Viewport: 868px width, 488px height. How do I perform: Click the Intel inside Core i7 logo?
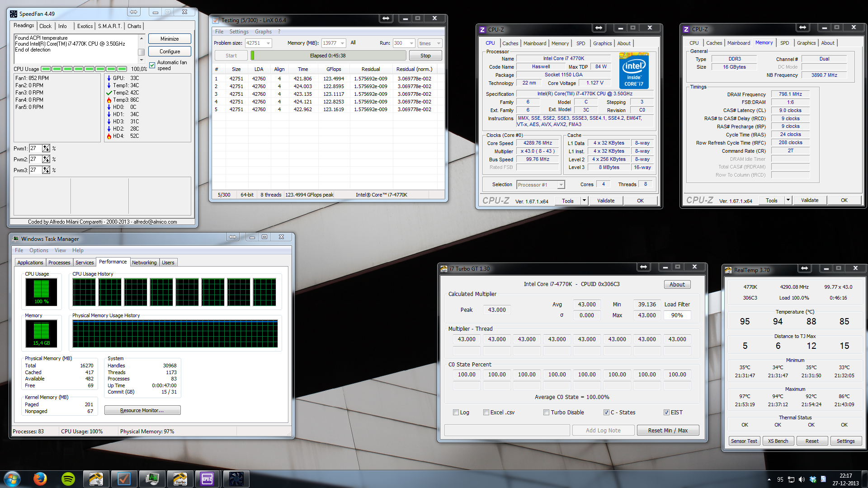coord(634,71)
